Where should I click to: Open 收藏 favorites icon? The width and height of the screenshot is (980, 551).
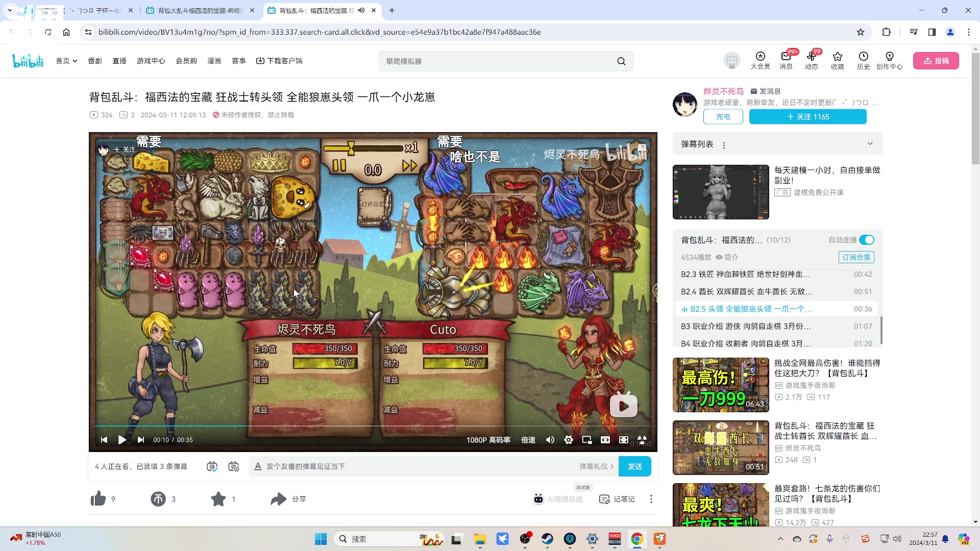click(x=838, y=61)
